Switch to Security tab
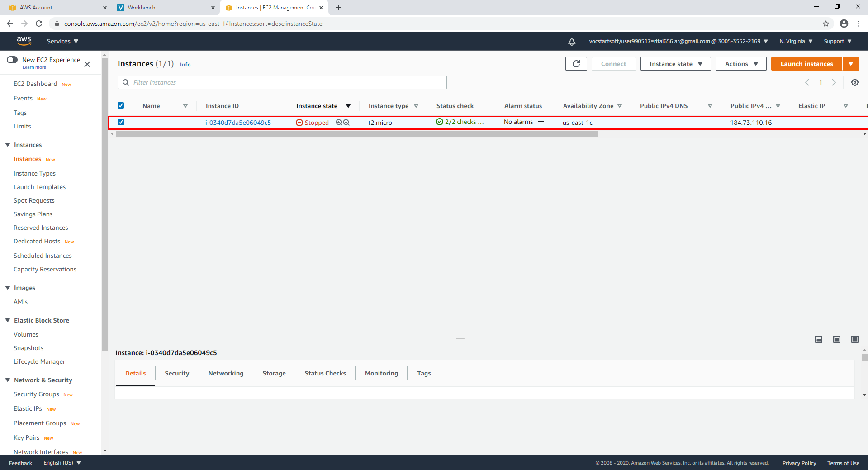Viewport: 868px width, 470px height. (177, 373)
